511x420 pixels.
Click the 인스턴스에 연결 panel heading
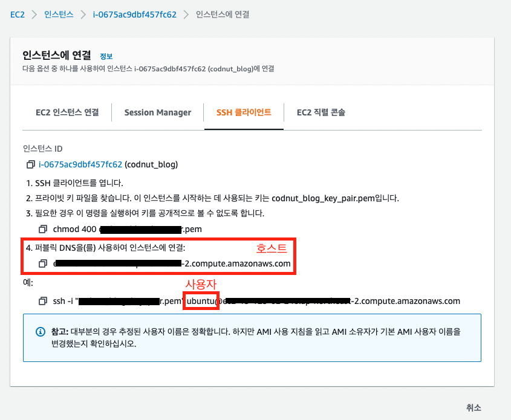[x=57, y=55]
